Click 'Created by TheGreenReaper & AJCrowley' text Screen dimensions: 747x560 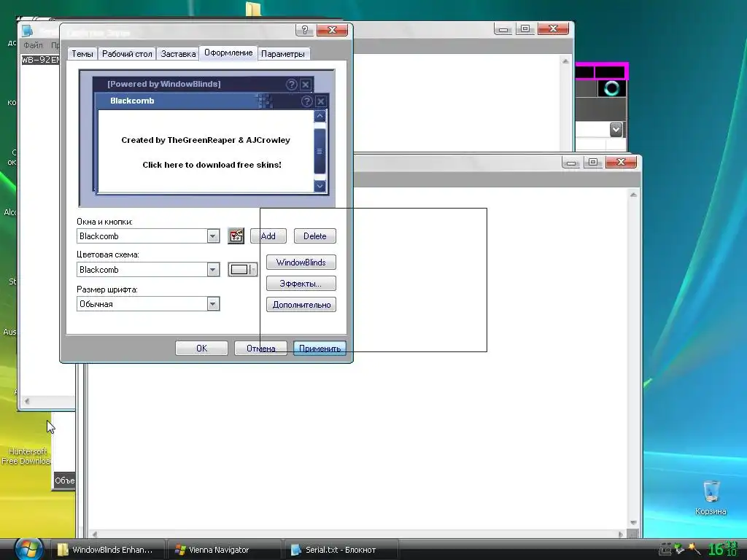click(206, 140)
